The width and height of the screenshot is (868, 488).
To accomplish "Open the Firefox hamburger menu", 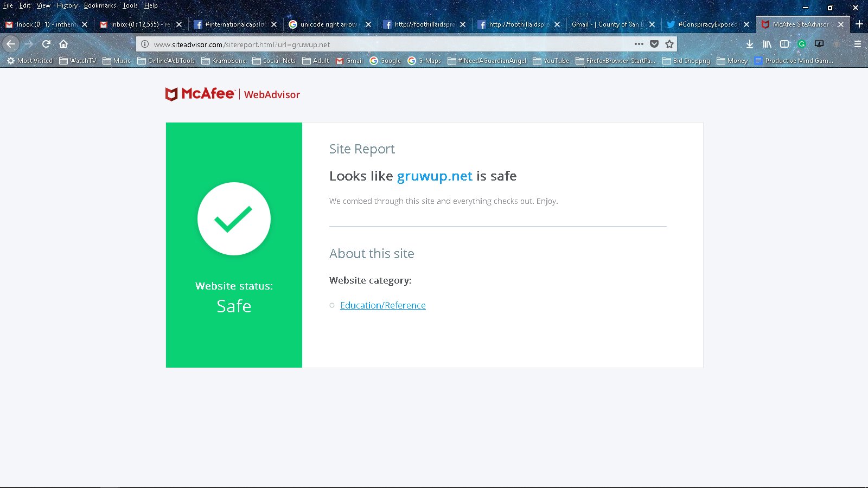I will tap(858, 44).
